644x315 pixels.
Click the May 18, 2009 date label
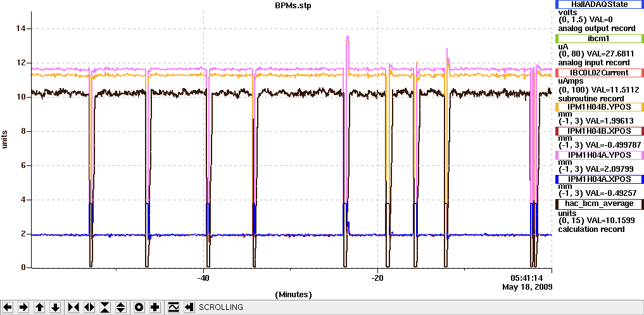pos(527,286)
